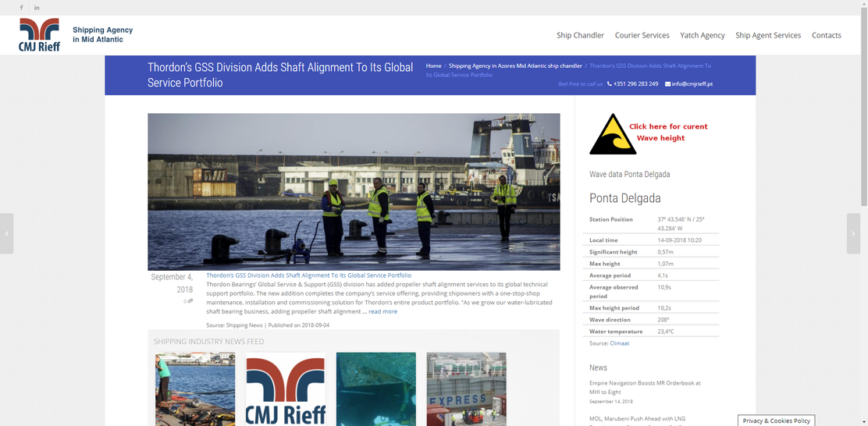Click Average observed period value 10,9s
This screenshot has height=426, width=868.
pyautogui.click(x=664, y=287)
